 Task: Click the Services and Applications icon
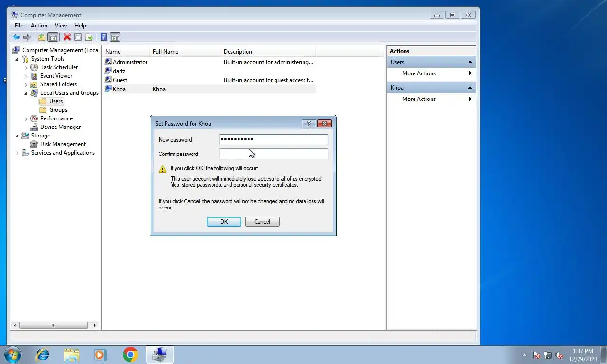point(25,153)
